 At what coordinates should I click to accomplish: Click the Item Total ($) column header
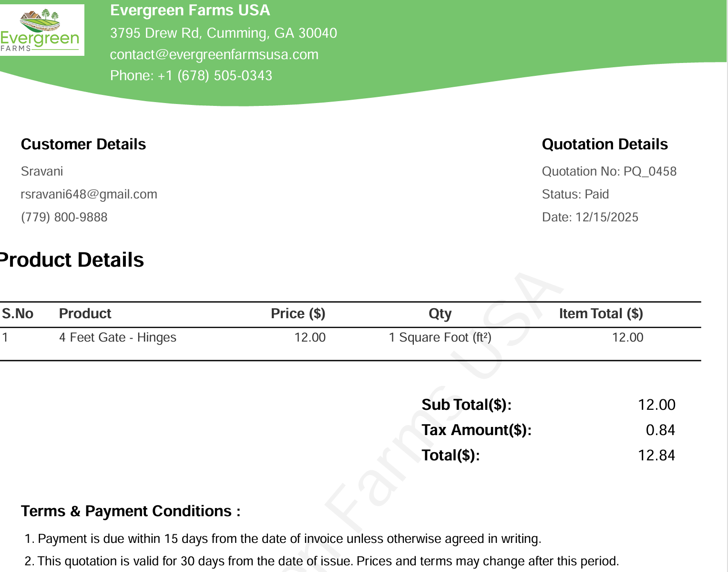(601, 313)
